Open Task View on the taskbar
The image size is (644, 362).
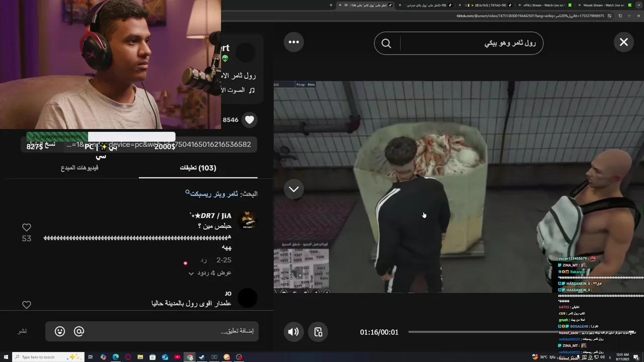[x=91, y=357]
